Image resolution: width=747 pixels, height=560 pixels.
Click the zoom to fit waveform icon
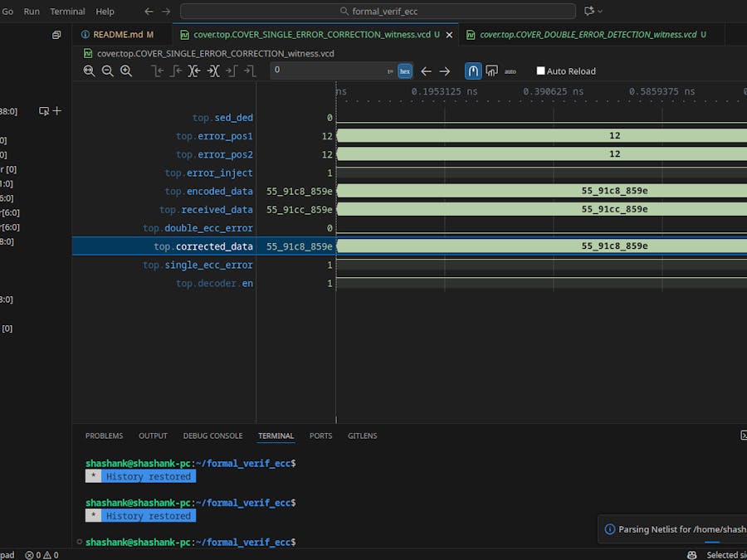89,71
